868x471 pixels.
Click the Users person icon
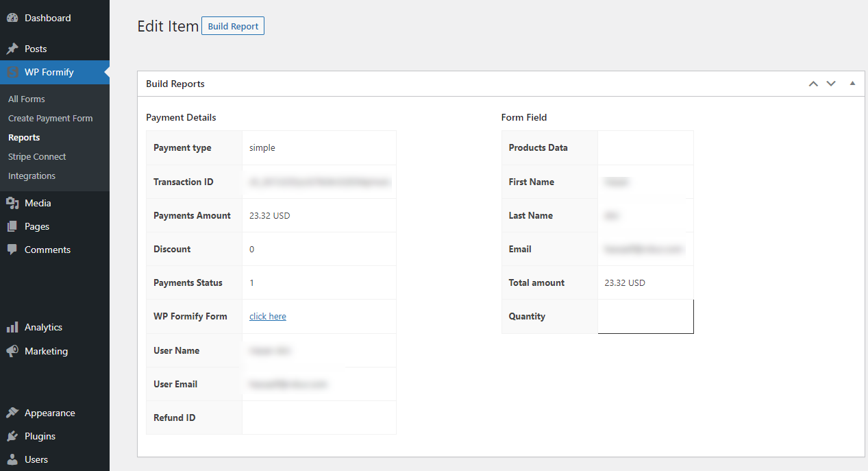click(x=12, y=459)
